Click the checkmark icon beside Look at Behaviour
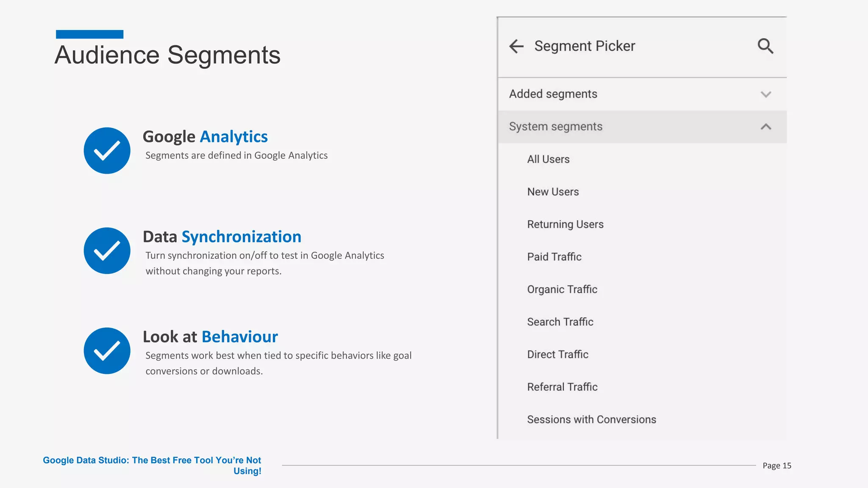868x488 pixels. [x=107, y=351]
